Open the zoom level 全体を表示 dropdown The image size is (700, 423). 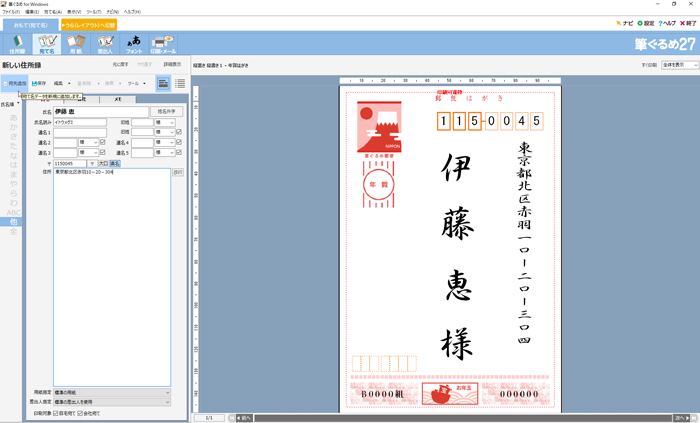[x=679, y=64]
